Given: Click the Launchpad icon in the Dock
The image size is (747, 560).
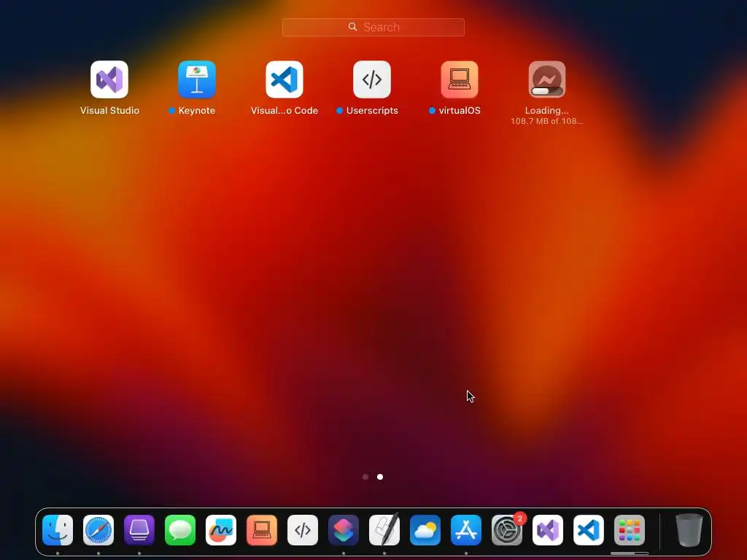Looking at the screenshot, I should pos(630,530).
